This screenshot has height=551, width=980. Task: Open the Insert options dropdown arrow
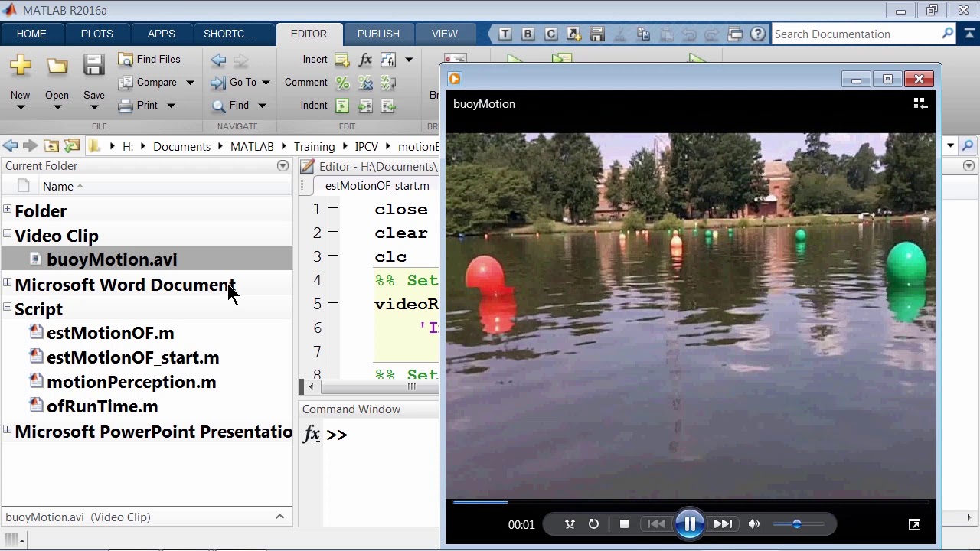(x=409, y=60)
